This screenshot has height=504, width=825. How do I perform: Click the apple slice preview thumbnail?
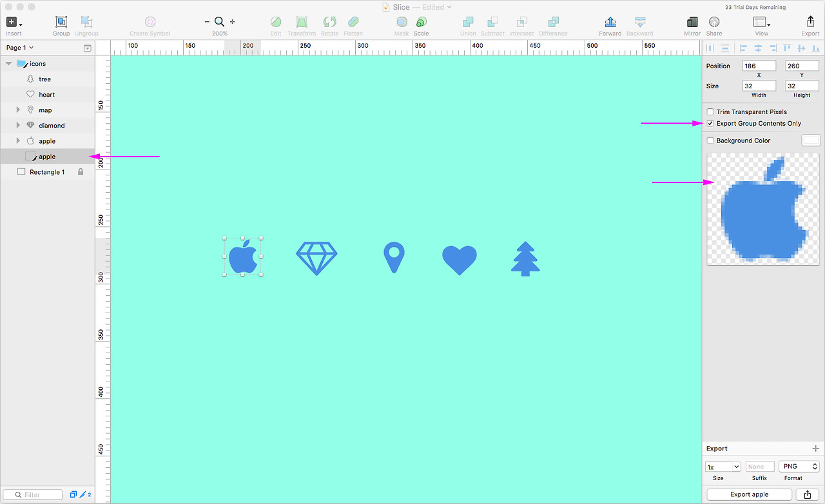763,209
